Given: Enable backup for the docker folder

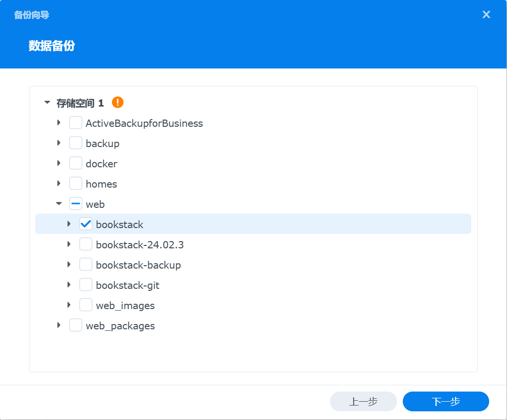Looking at the screenshot, I should pos(76,163).
